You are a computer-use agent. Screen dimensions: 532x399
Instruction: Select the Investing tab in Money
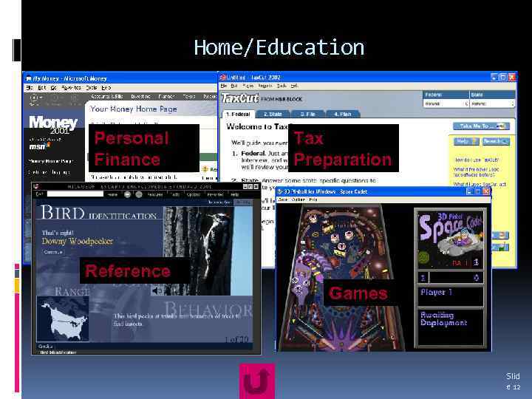click(140, 97)
